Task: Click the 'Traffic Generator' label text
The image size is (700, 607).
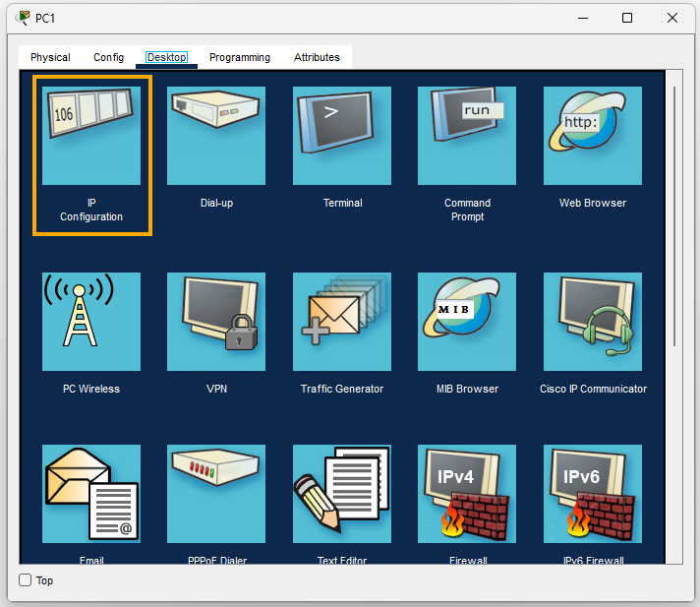Action: [342, 389]
